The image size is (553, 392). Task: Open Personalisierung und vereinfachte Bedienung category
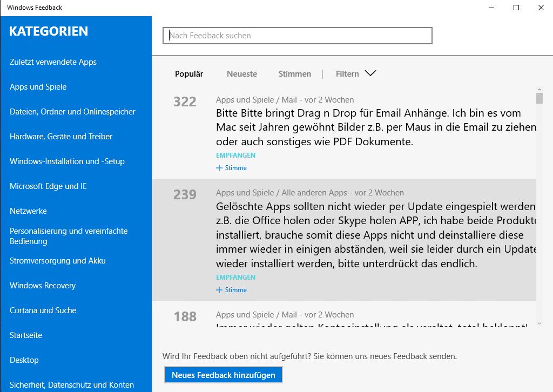(69, 236)
